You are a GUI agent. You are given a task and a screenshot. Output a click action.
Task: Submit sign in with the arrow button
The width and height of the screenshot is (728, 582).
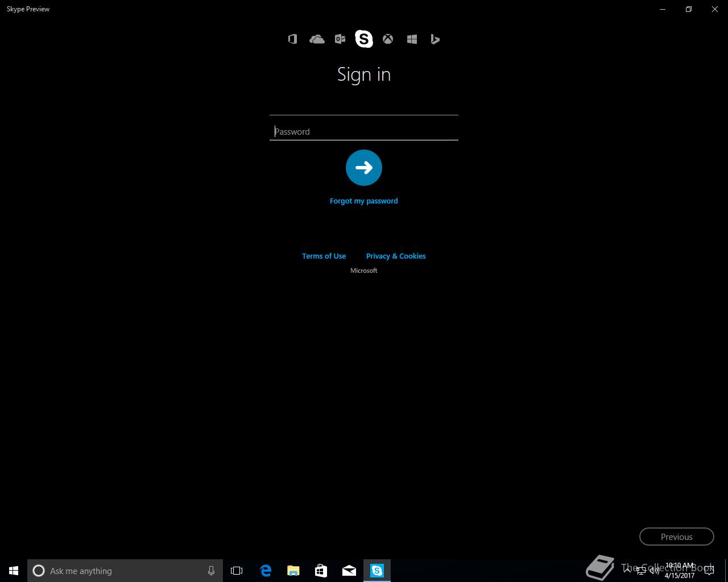[x=364, y=168]
